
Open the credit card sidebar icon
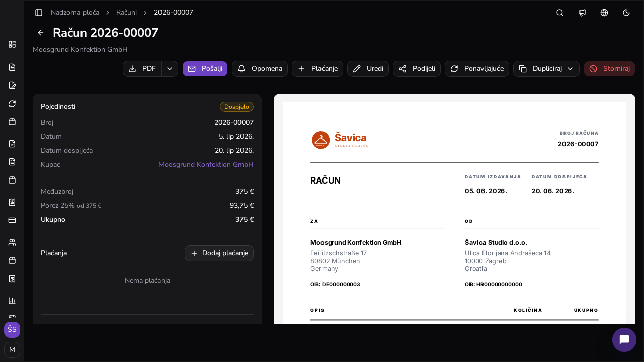[12, 220]
